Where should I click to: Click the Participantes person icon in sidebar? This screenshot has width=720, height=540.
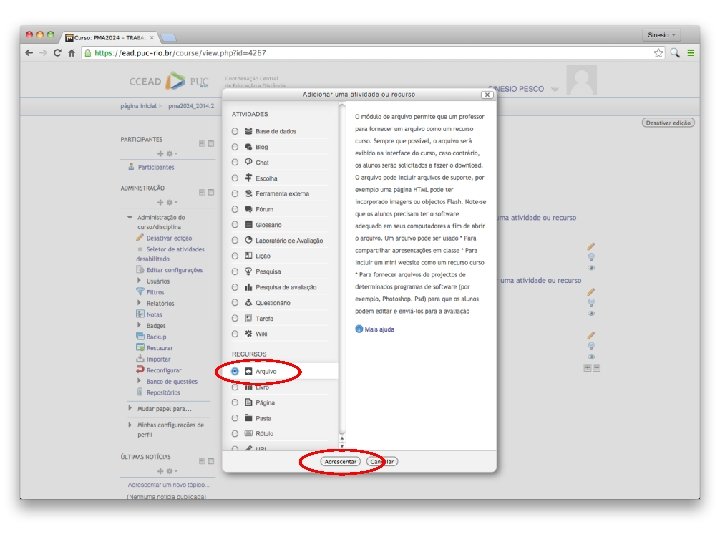[131, 167]
